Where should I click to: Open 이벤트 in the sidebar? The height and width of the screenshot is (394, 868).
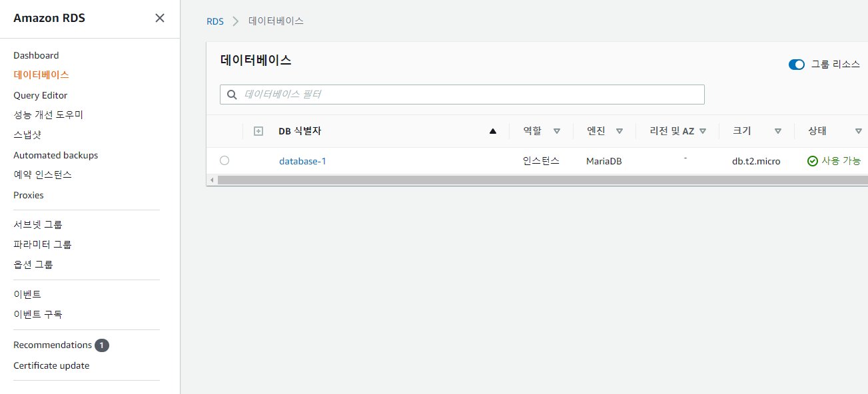click(x=27, y=294)
